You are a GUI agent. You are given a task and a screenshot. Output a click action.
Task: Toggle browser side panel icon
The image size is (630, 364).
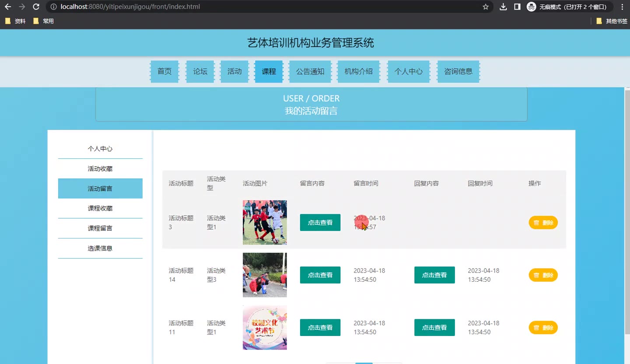[517, 7]
